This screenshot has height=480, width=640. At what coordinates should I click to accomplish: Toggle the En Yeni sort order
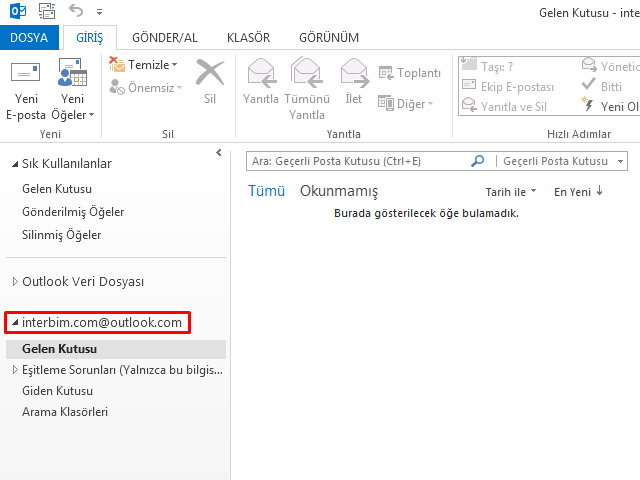578,191
